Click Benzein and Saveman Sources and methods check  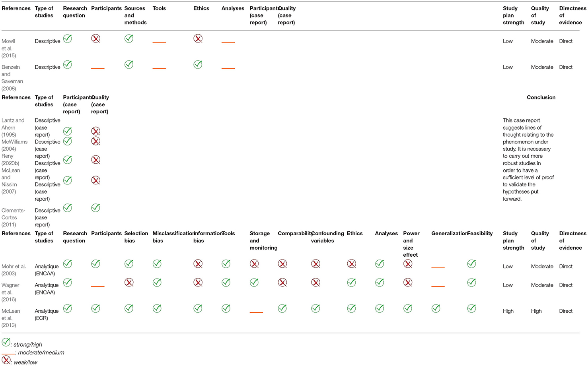tap(129, 64)
